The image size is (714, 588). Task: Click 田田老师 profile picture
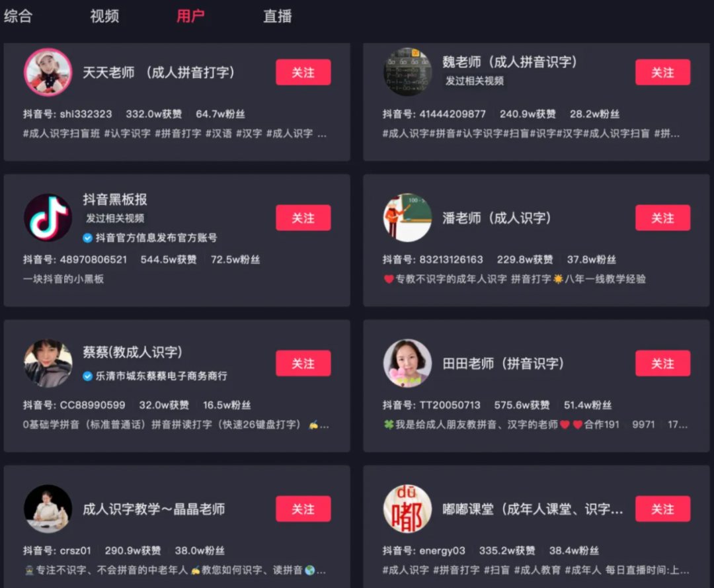407,363
